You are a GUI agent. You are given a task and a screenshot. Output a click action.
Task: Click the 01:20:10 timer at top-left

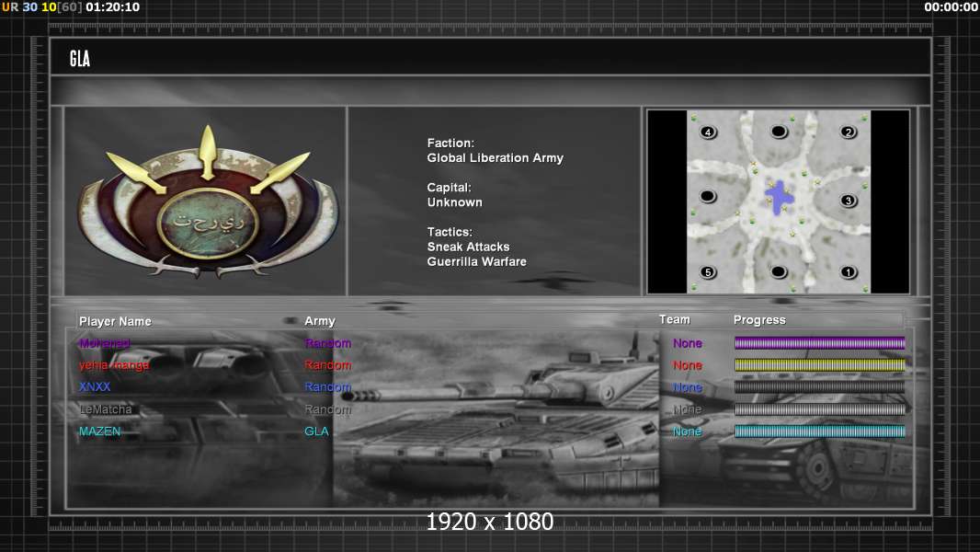click(x=112, y=7)
